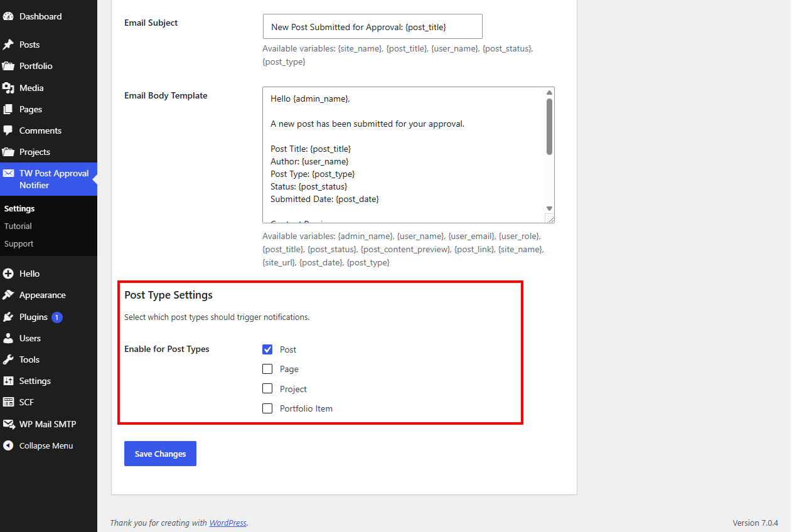
Task: Click the Comments speech bubble icon
Action: (8, 130)
